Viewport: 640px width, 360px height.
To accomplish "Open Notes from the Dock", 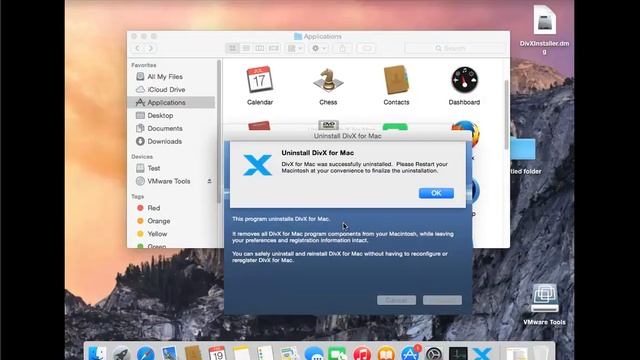I will (x=241, y=353).
